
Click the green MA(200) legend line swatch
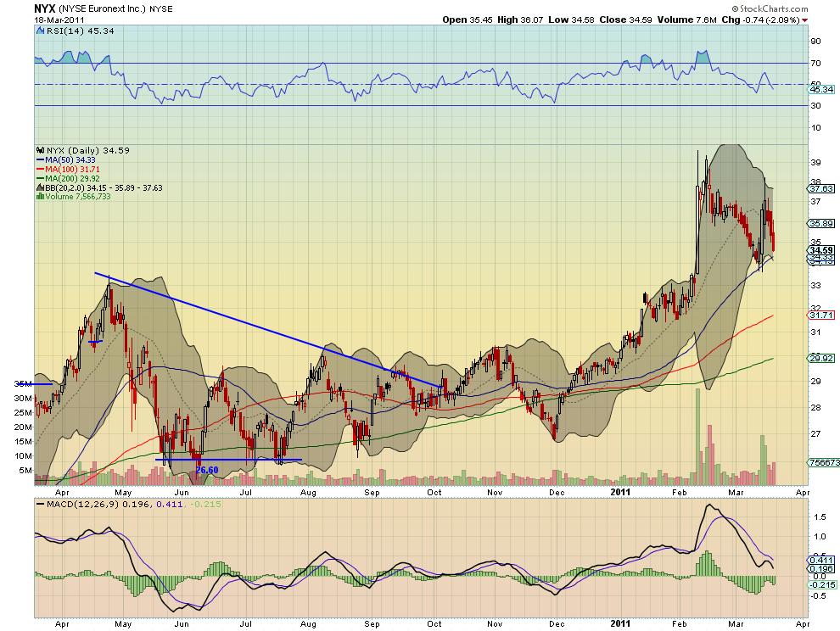click(40, 178)
